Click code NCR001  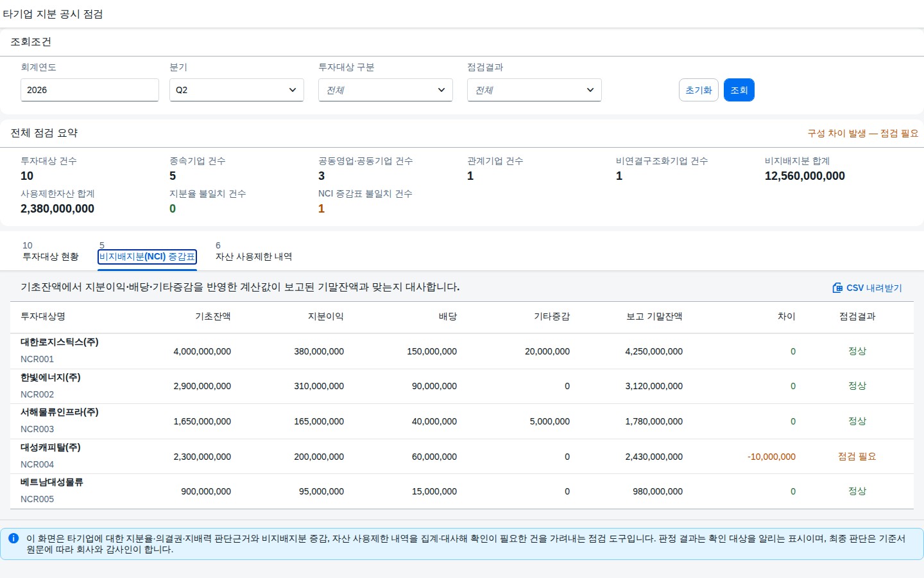pos(37,359)
